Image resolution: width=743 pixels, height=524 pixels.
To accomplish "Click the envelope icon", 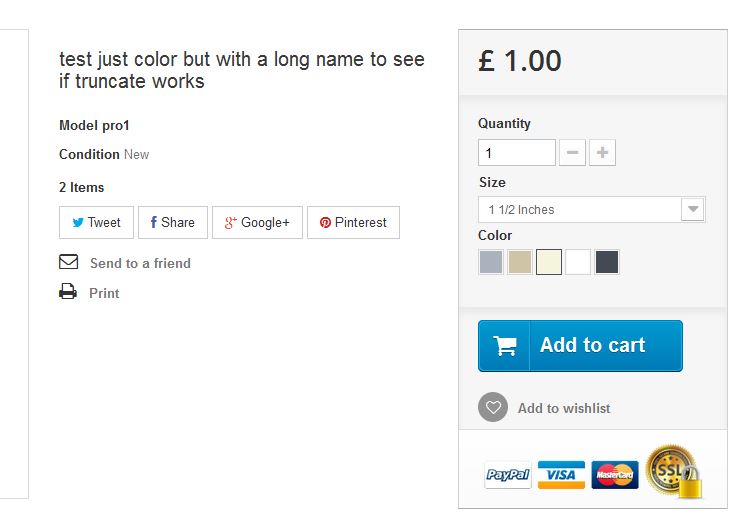I will pos(68,262).
